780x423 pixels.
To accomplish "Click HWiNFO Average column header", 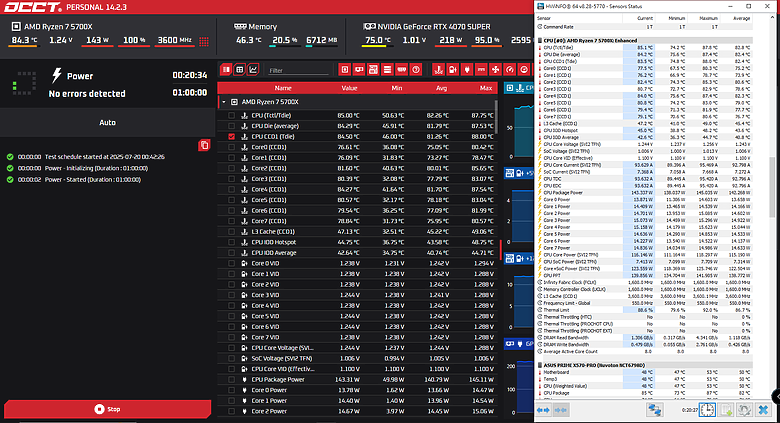I will tap(736, 18).
